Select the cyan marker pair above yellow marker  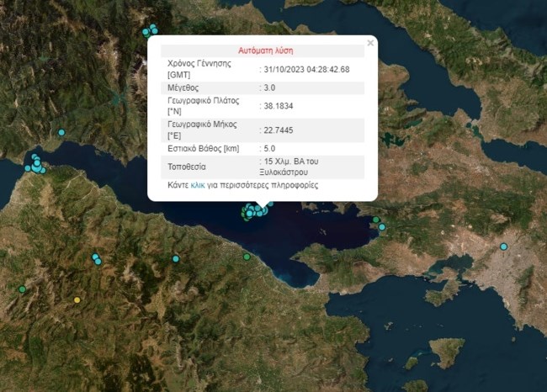[x=97, y=259]
